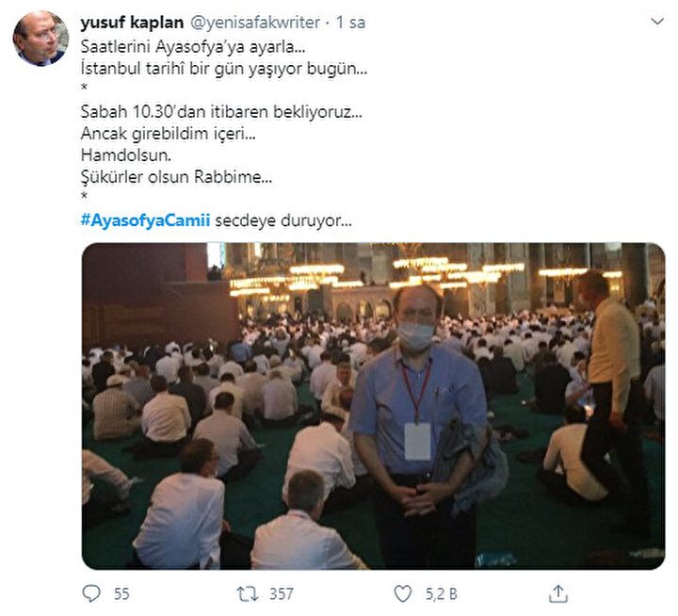Click the text 'Şükürler olsun Rabbime...'
The width and height of the screenshot is (678, 616).
click(176, 177)
